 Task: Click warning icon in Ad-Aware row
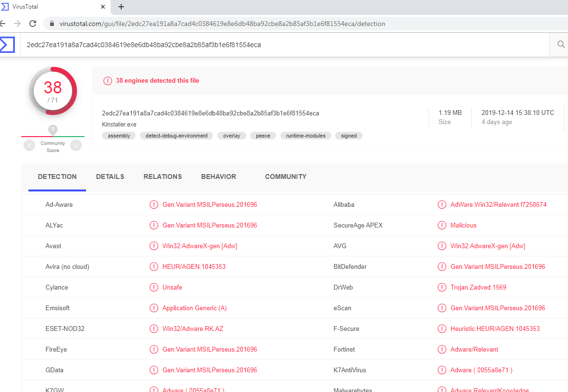coord(153,205)
